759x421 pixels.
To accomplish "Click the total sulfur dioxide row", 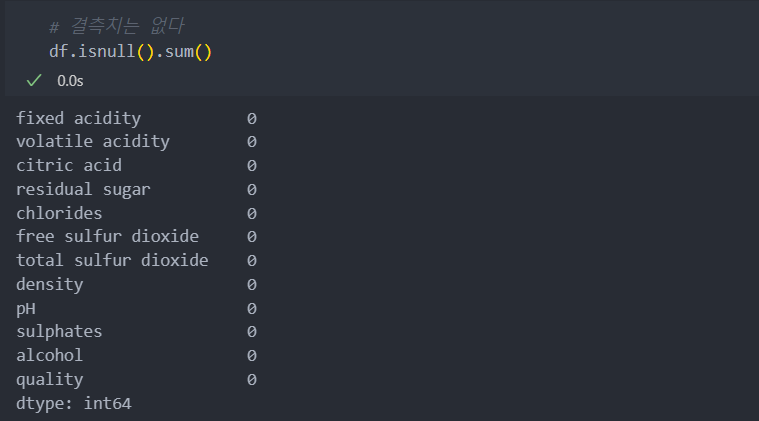I will tap(137, 260).
